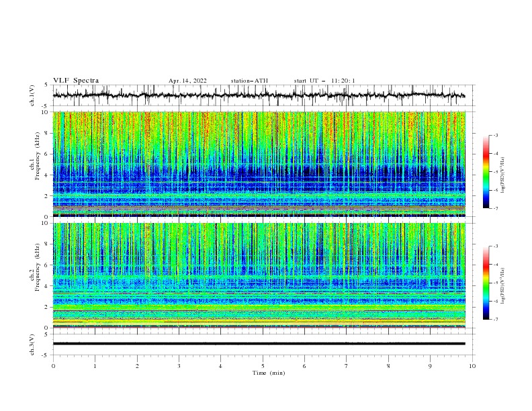
Task: Click the "10" tick on the time axis
Action: coord(472,366)
